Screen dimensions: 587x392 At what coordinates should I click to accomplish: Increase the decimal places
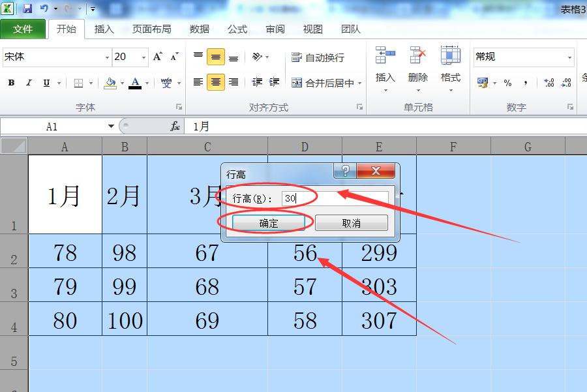[x=549, y=83]
